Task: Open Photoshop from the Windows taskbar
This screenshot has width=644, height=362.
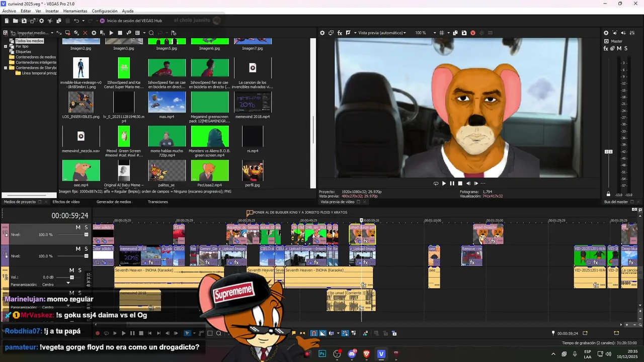Action: tap(323, 354)
